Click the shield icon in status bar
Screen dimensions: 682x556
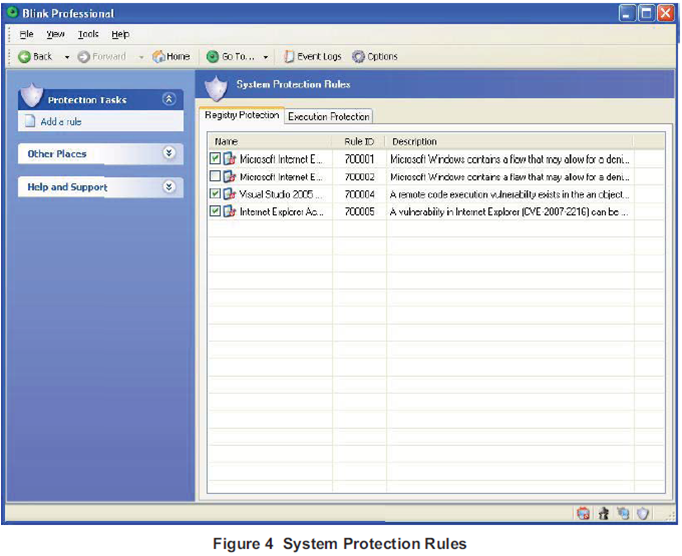(x=643, y=514)
